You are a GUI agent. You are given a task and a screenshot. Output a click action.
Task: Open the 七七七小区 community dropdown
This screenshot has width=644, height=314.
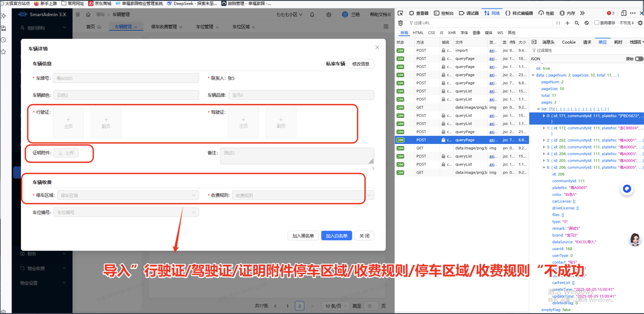coord(289,14)
